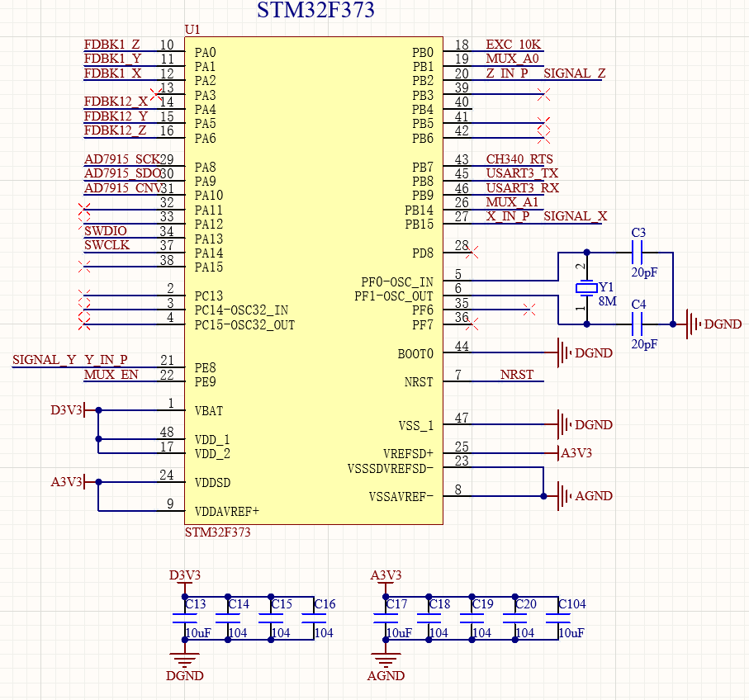Click the FDBK12_Z net label
749x700 pixels.
coord(115,130)
